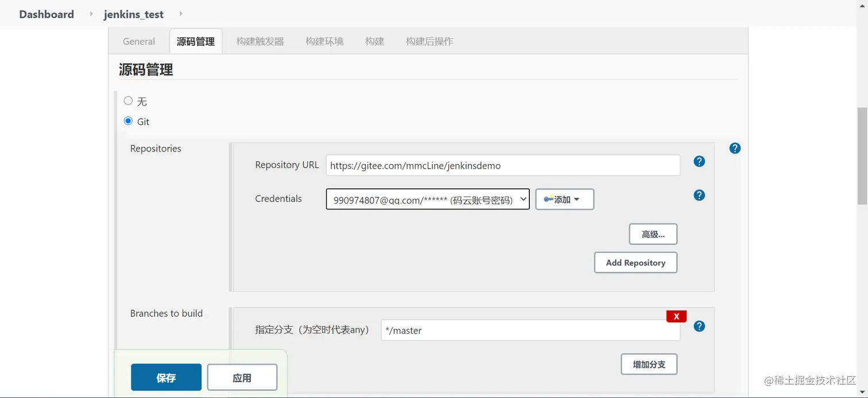Expand breadcrumb arrow after Dashboard
Image resolution: width=868 pixels, height=398 pixels.
click(91, 14)
